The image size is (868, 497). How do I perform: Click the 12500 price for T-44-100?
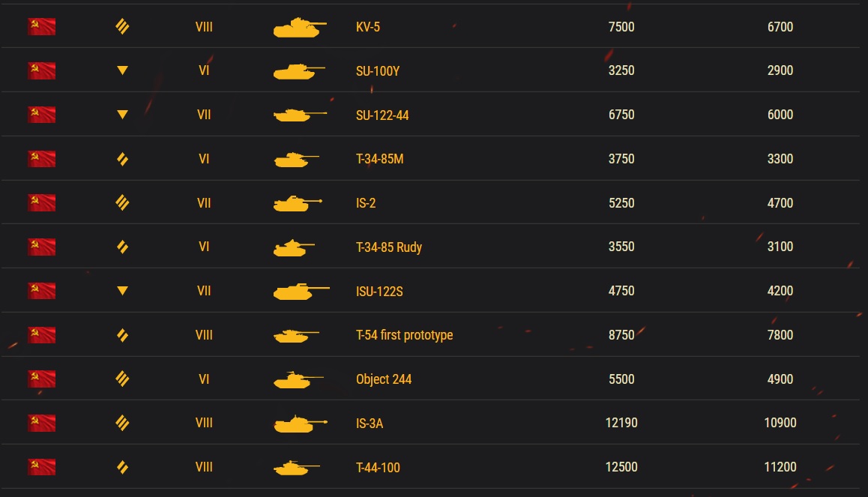(621, 467)
